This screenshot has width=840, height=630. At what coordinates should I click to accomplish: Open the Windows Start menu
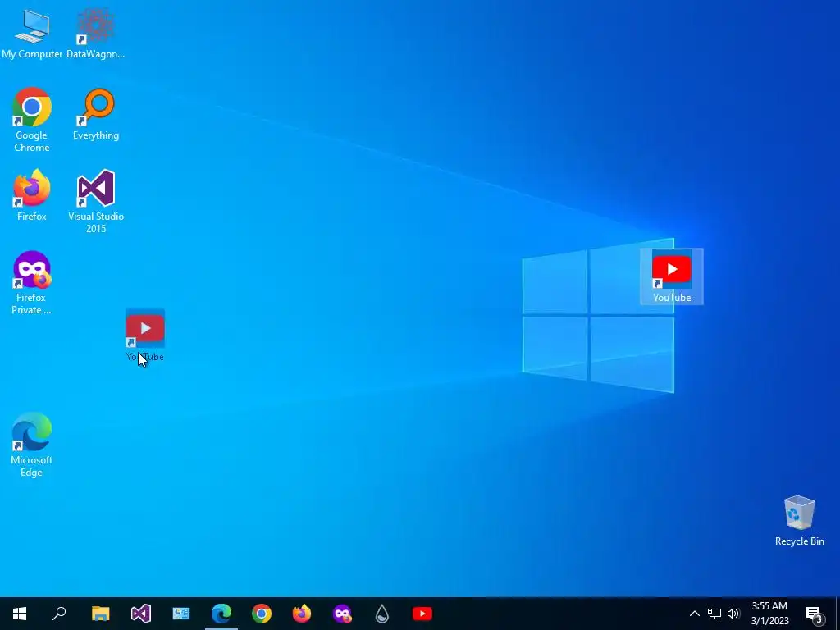[20, 614]
